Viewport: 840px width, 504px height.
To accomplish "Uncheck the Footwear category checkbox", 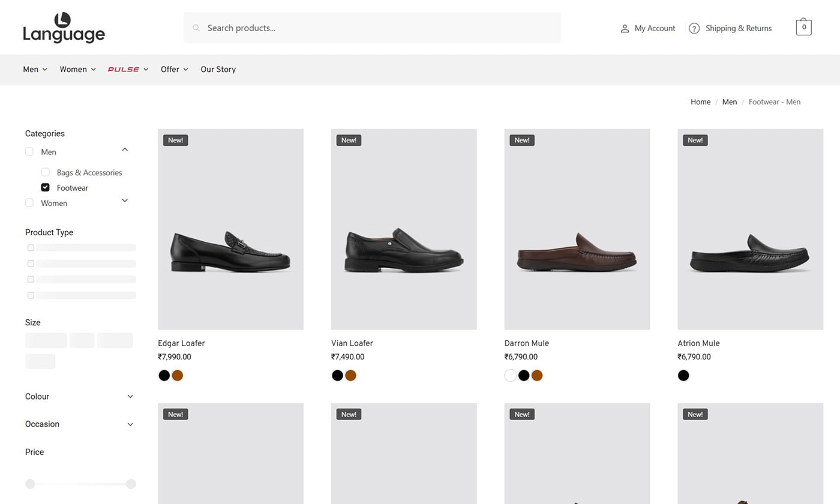I will (45, 187).
